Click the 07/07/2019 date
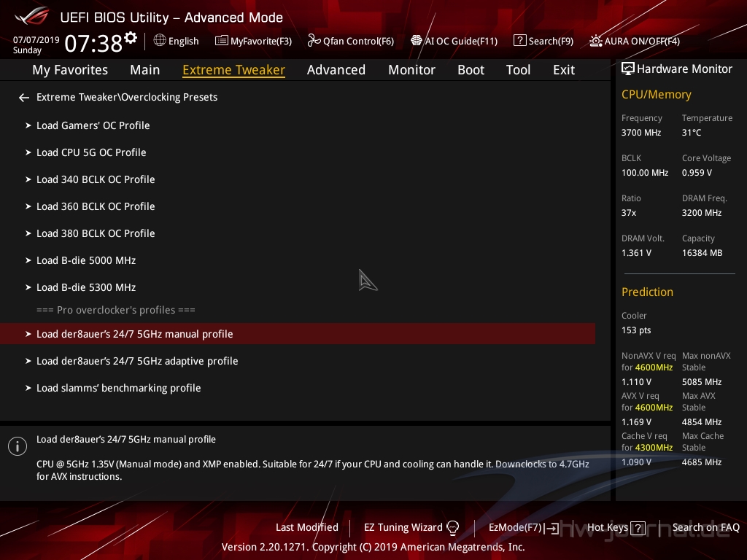Image resolution: width=747 pixels, height=560 pixels. tap(36, 40)
